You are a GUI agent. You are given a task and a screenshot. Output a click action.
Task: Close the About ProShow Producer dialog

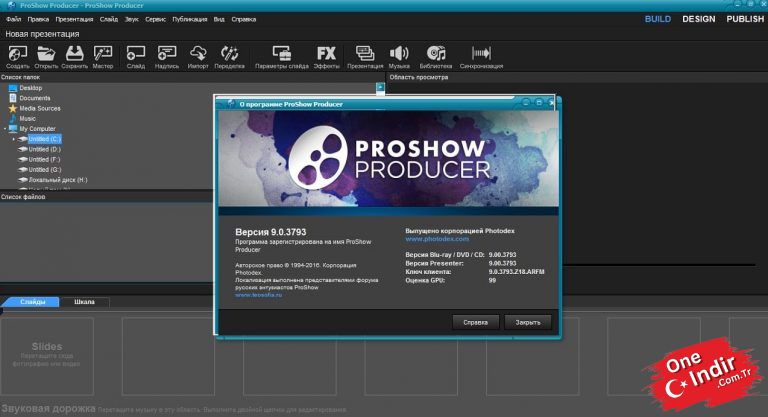[x=551, y=103]
